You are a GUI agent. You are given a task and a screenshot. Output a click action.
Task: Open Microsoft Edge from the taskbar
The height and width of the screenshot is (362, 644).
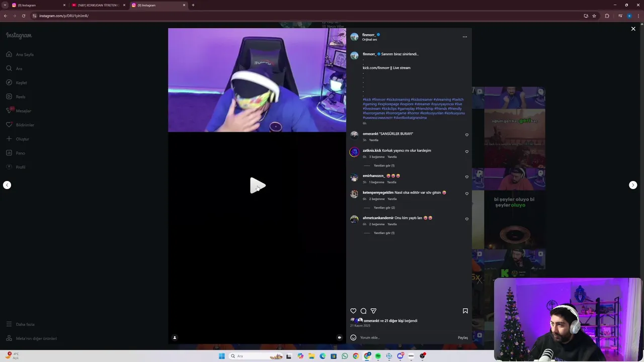(x=323, y=356)
